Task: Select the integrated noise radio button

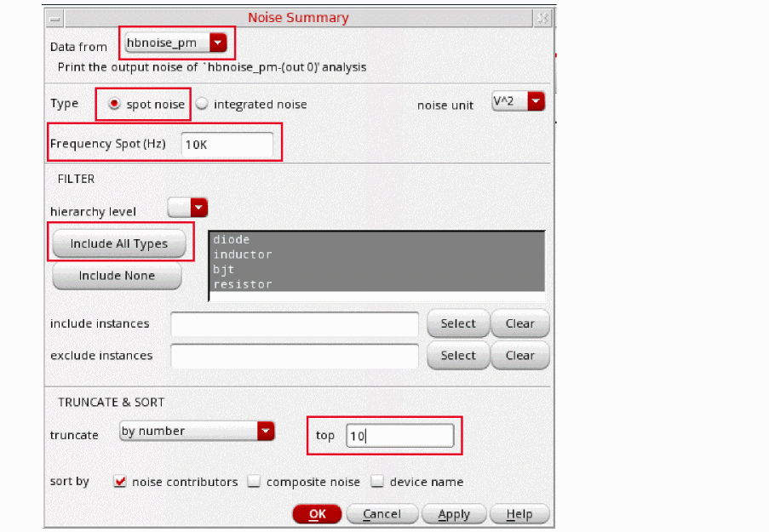Action: click(x=202, y=104)
